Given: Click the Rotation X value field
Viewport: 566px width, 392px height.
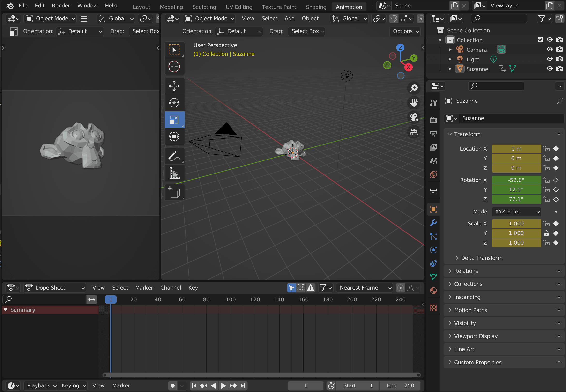Looking at the screenshot, I should coord(516,180).
